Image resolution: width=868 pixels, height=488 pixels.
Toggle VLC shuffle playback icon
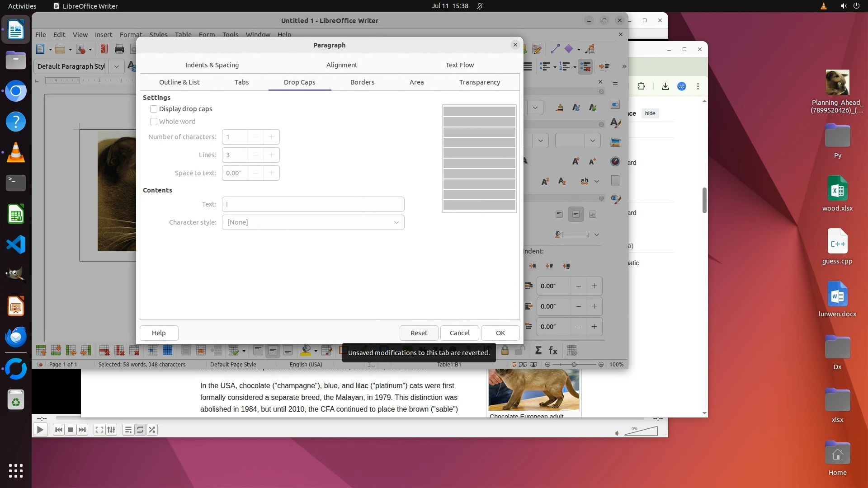(x=152, y=430)
